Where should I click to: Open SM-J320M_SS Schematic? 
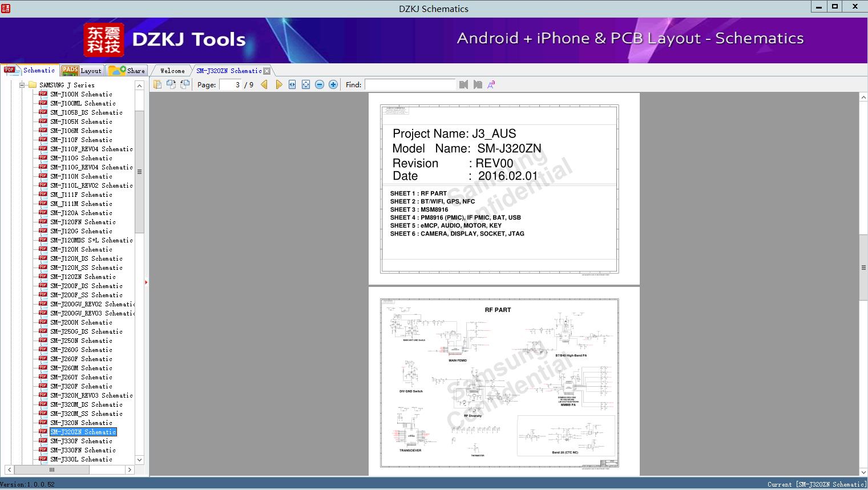pos(86,414)
